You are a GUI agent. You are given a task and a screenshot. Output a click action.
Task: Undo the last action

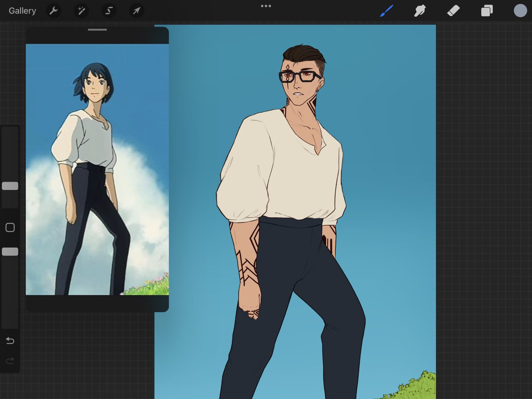coord(10,340)
